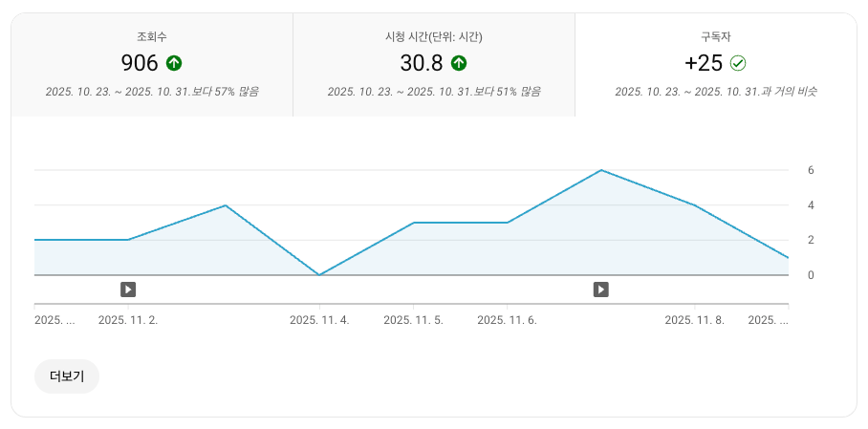Click the 2025. 11. 2. axis label

pyautogui.click(x=128, y=320)
